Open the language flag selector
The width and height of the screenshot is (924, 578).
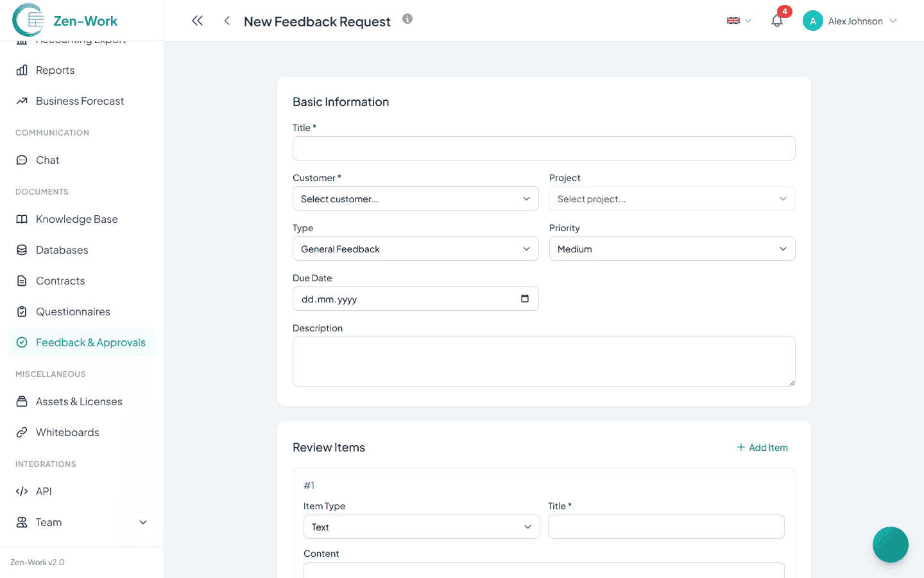[x=739, y=21]
